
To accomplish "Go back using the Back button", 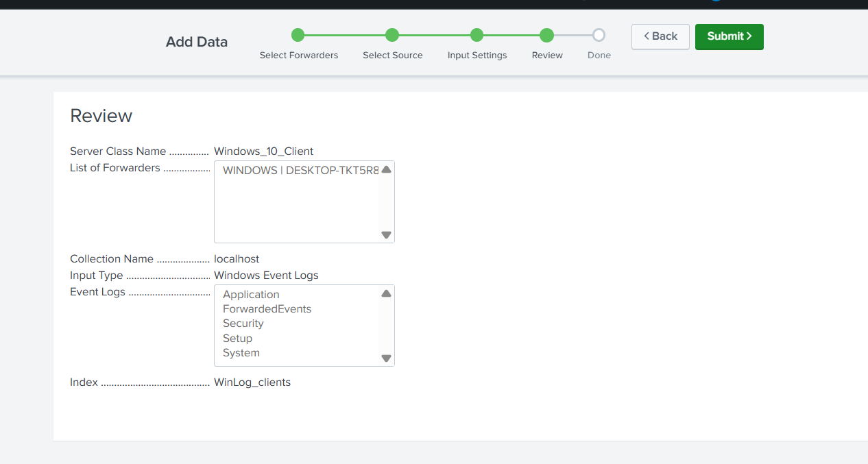I will coord(660,37).
